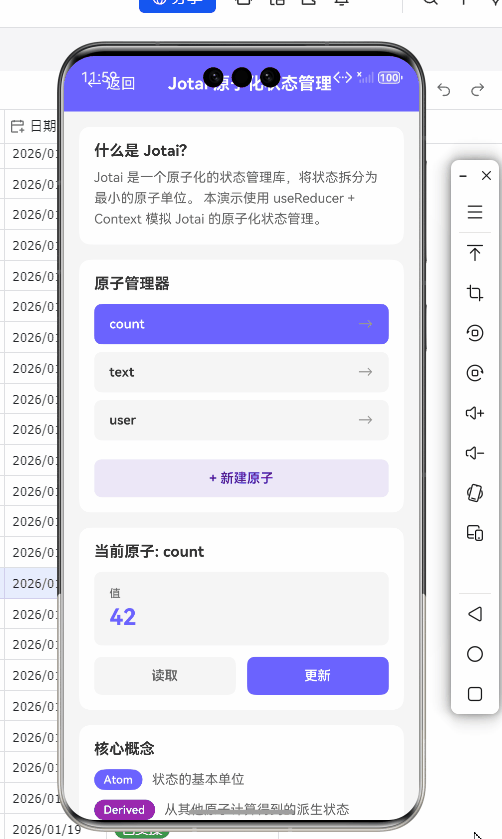Tap the 更新 button
502x839 pixels.
tap(318, 675)
